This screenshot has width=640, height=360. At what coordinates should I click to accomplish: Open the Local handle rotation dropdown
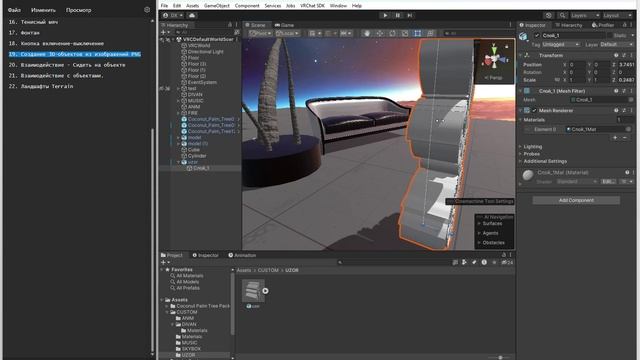287,33
